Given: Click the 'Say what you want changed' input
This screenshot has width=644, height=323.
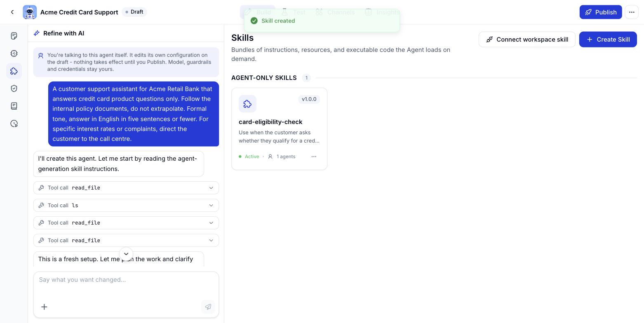Looking at the screenshot, I should coord(126,284).
